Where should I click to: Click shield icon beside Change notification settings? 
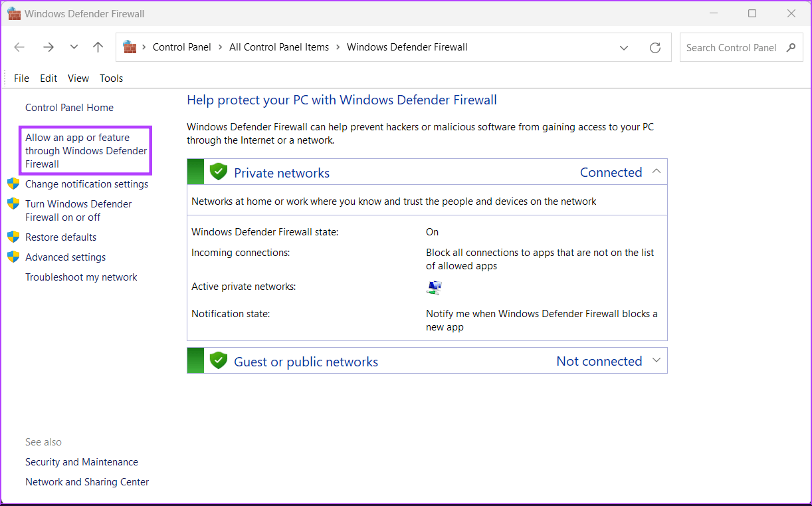[x=13, y=184]
